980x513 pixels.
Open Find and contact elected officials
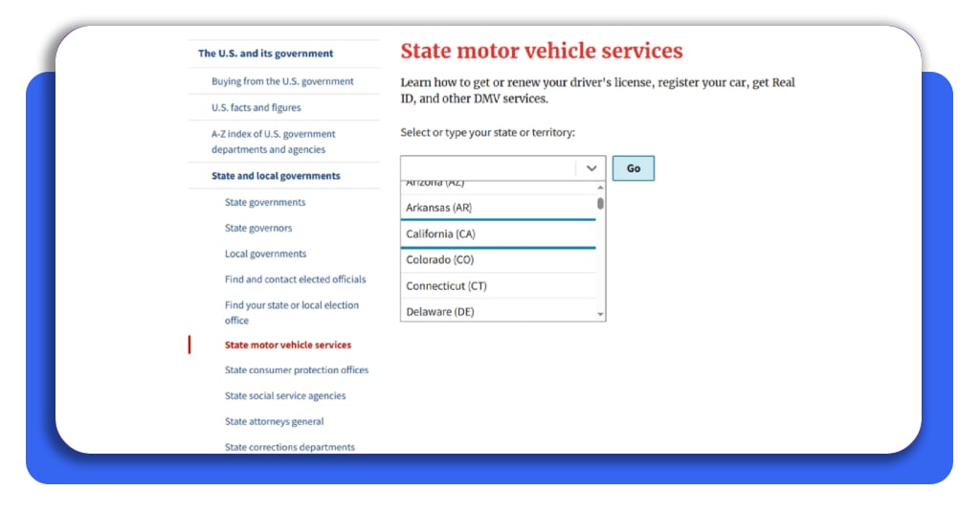point(295,279)
